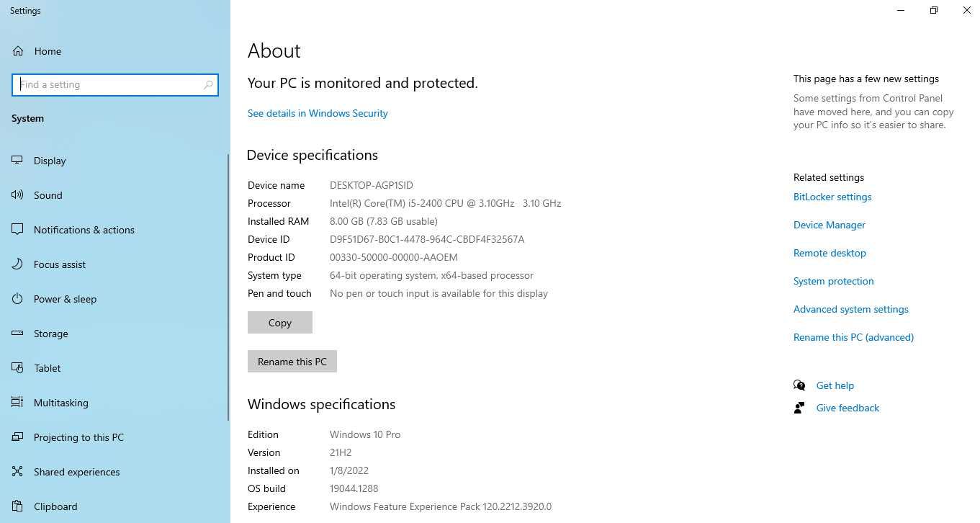The width and height of the screenshot is (980, 523).
Task: Click the Projecting to this PC icon
Action: 17,437
